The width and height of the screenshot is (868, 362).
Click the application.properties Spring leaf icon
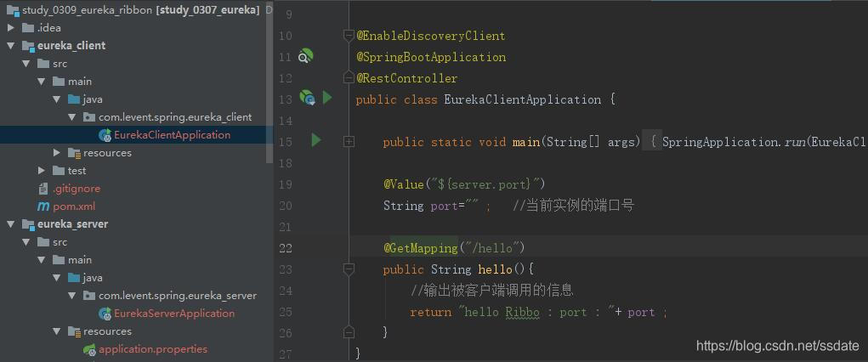pos(89,349)
